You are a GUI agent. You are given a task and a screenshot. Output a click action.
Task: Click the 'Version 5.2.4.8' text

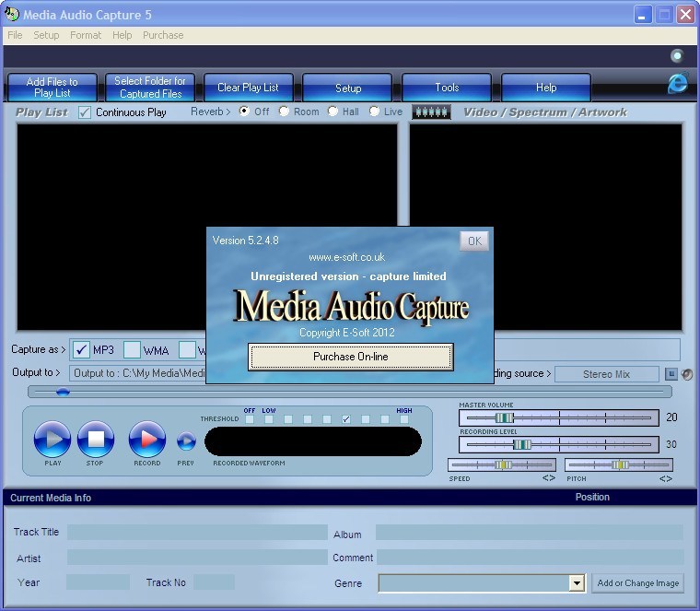tap(246, 241)
